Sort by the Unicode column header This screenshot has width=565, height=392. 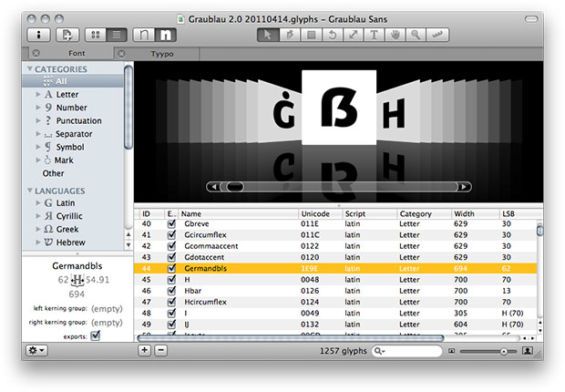point(320,214)
